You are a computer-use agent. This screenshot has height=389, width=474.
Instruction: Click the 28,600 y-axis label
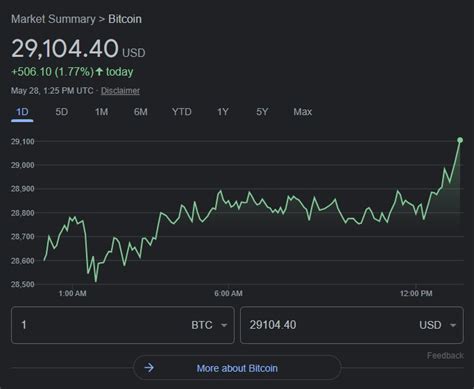point(23,261)
